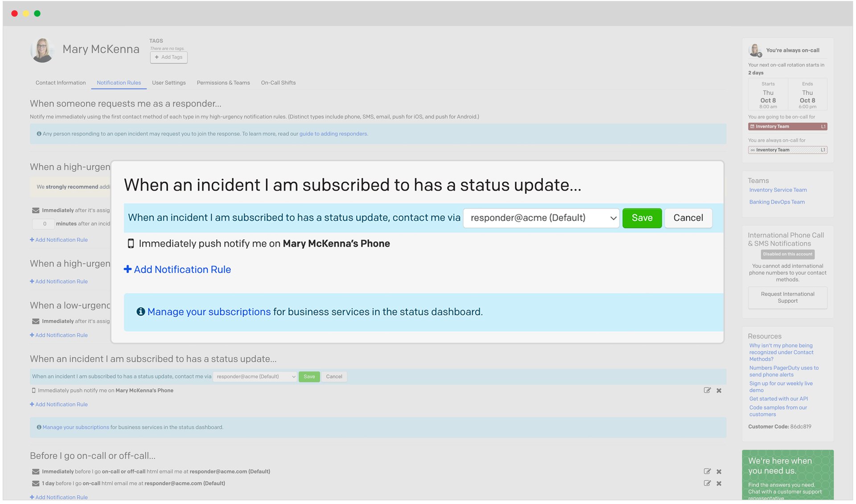Viewport: 856px width, 504px height.
Task: Open the Inventory Service Team link
Action: (778, 190)
